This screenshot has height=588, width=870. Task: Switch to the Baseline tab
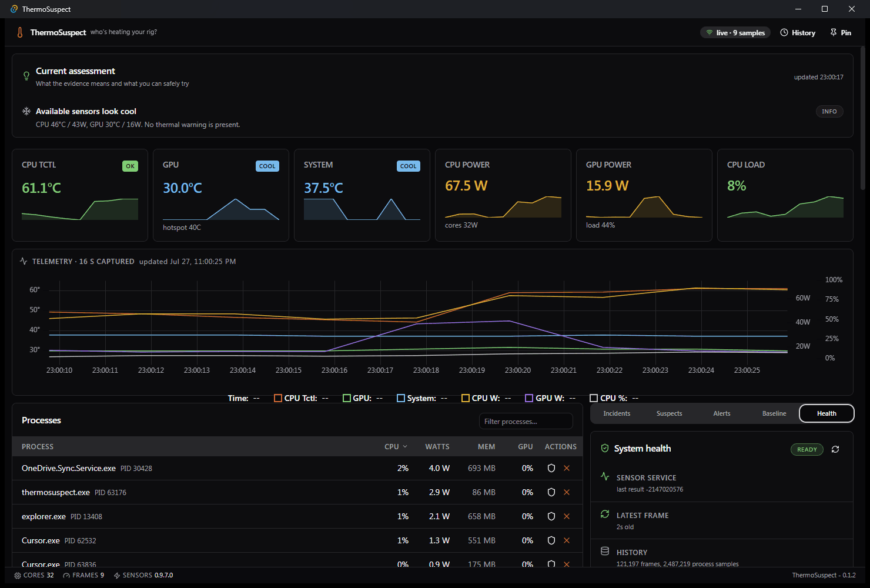(774, 413)
